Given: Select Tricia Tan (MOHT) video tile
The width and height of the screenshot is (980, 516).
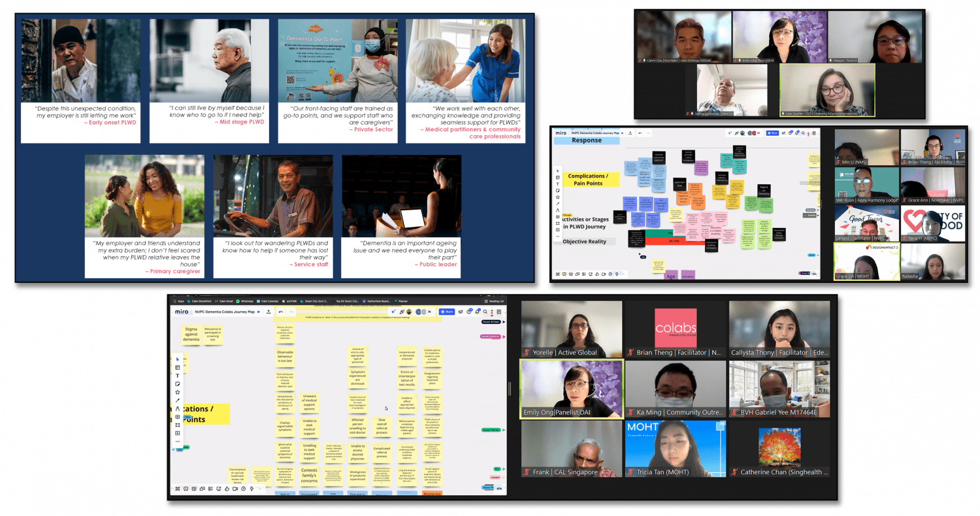Looking at the screenshot, I should [x=675, y=448].
